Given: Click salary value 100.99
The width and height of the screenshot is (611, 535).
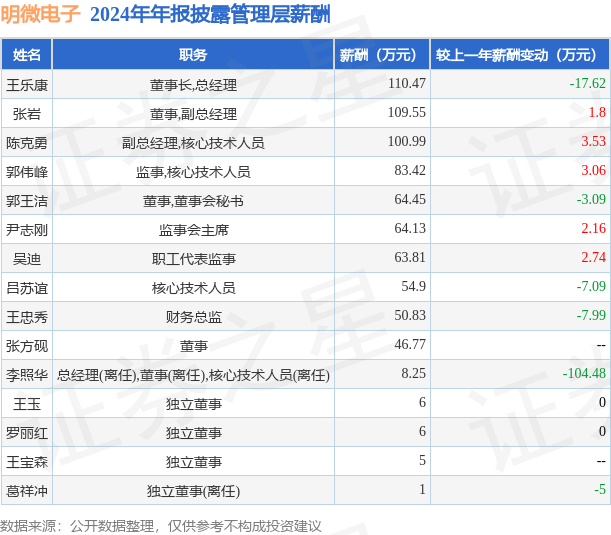Looking at the screenshot, I should [406, 141].
